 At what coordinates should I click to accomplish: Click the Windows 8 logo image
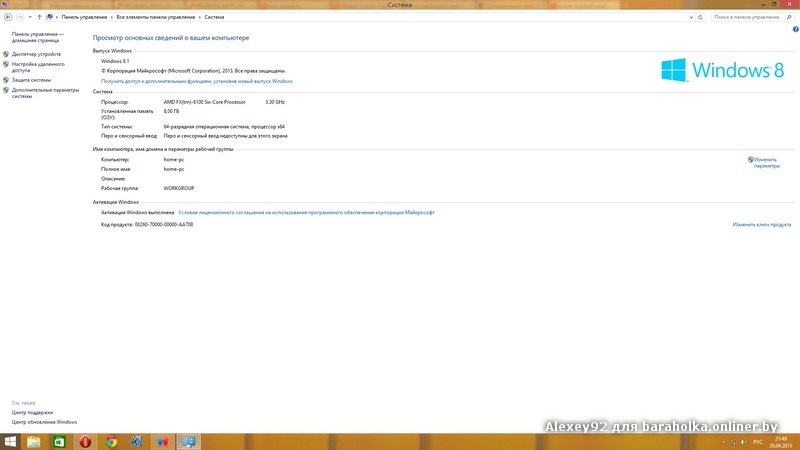722,70
